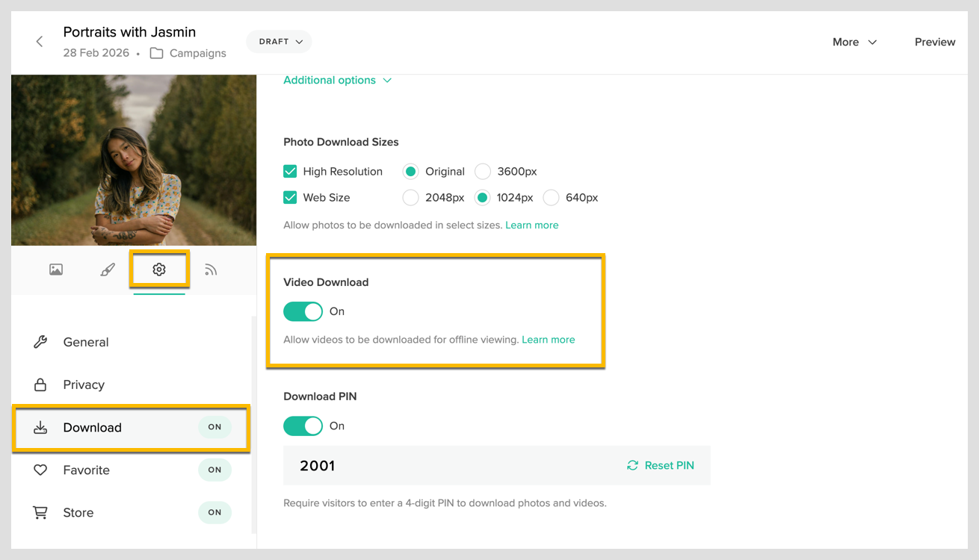
Task: Click the Preview button
Action: click(x=935, y=42)
